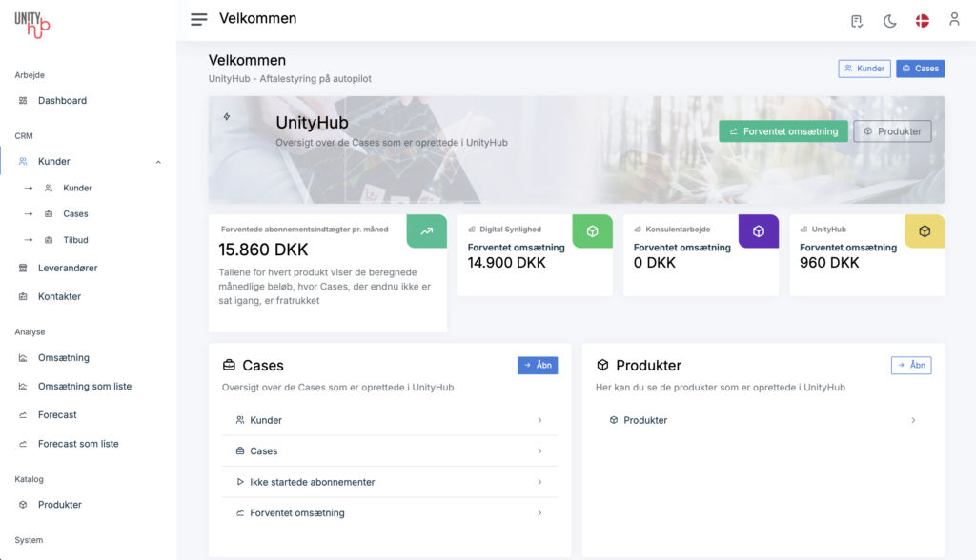This screenshot has width=976, height=560.
Task: Click the notes icon in top bar
Action: [857, 21]
